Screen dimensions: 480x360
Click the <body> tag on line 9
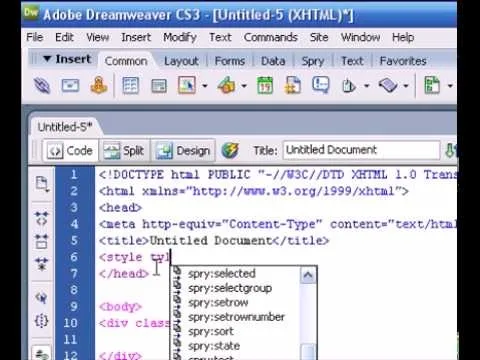coord(120,306)
